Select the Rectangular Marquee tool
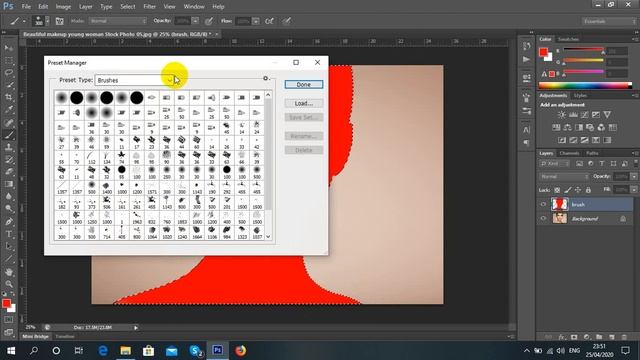This screenshot has width=640, height=360. point(9,60)
